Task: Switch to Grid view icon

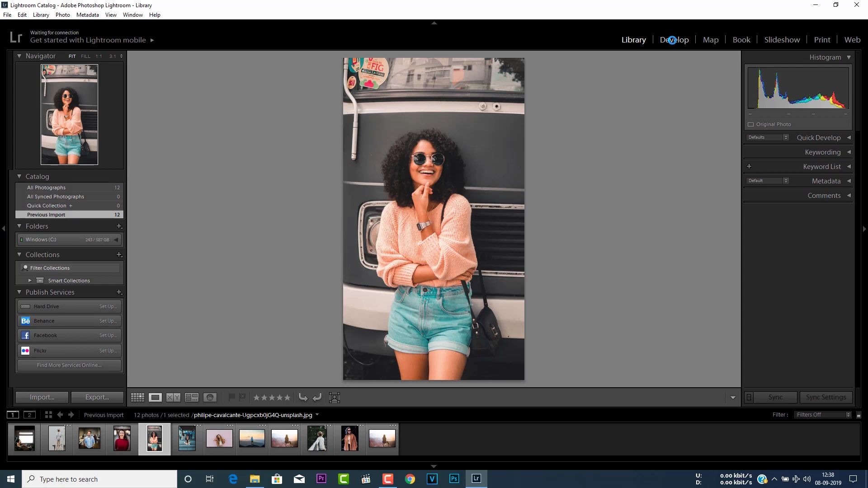Action: click(137, 398)
